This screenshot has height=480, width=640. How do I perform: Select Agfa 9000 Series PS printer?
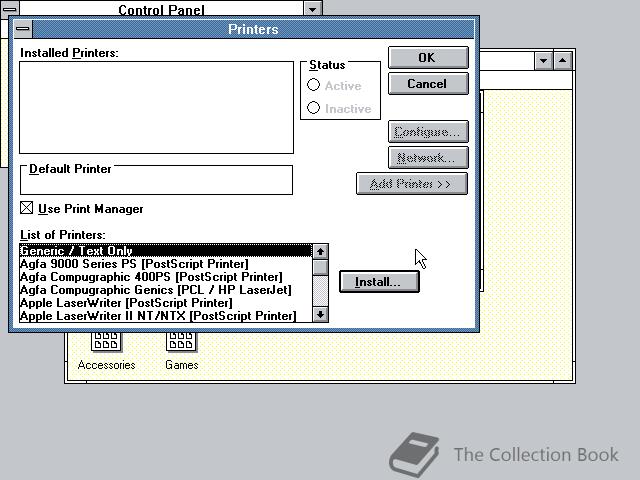pyautogui.click(x=166, y=264)
